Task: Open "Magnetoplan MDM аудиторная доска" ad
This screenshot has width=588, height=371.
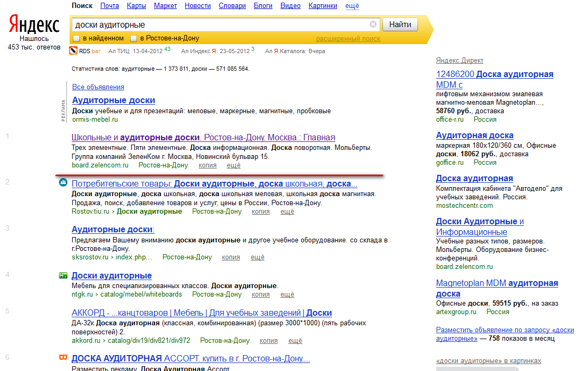Action: 497,289
